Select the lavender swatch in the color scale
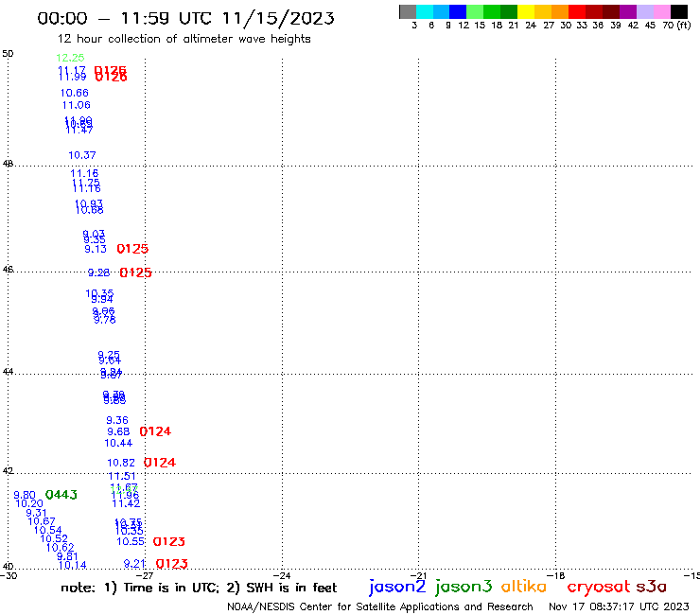The height and width of the screenshot is (615, 700). coord(645,11)
